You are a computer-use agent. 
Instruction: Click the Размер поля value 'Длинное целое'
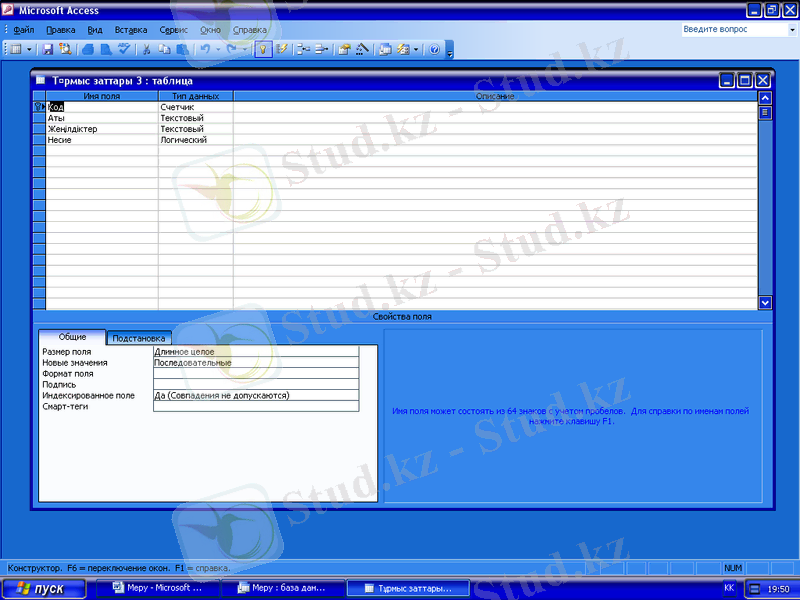(x=256, y=352)
